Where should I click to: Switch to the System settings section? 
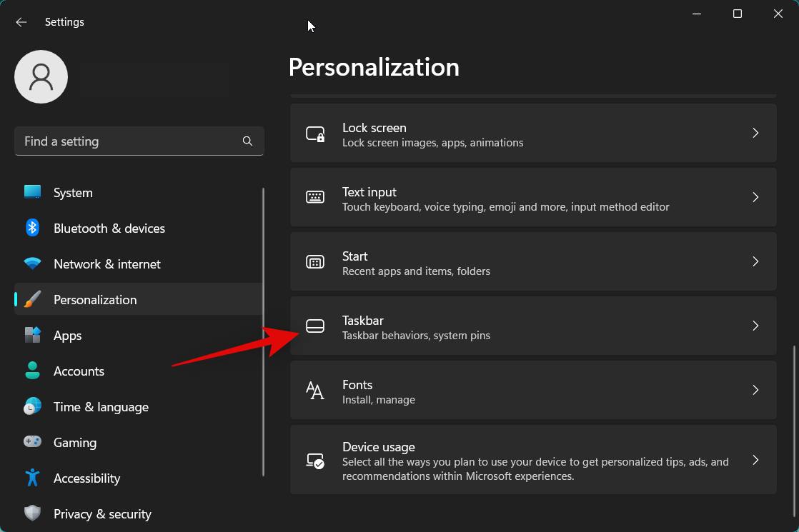point(73,192)
